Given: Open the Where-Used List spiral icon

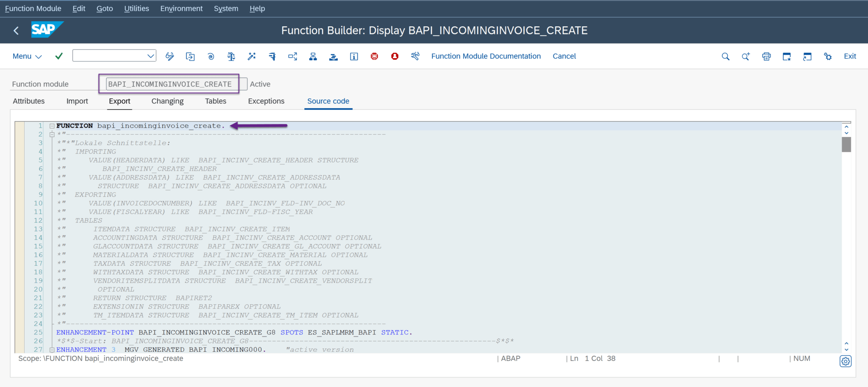Looking at the screenshot, I should (x=211, y=56).
